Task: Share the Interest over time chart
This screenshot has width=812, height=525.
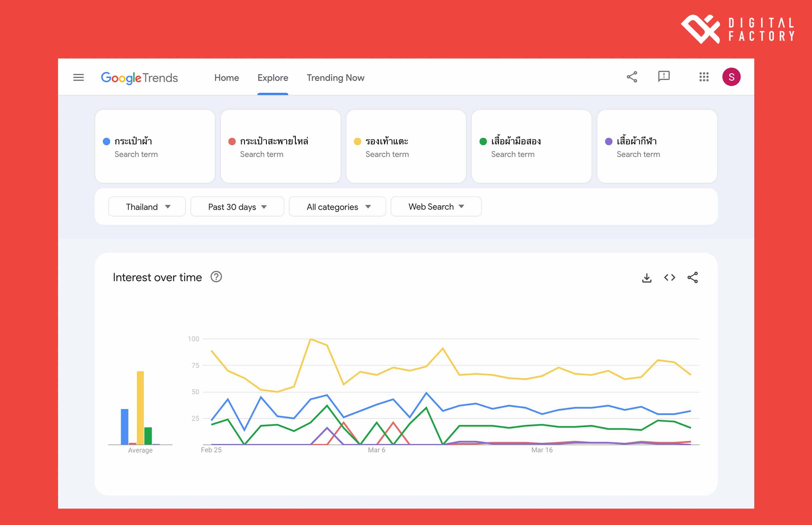Action: point(692,278)
